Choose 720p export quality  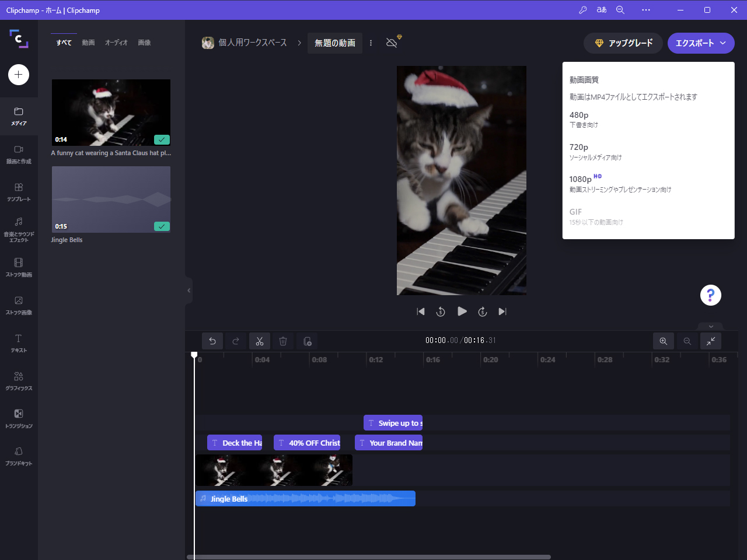648,152
